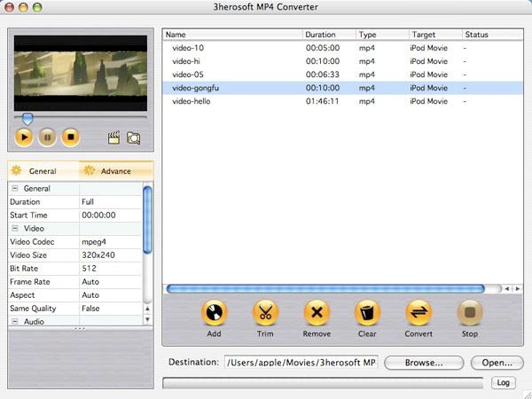Click the file list scroll left arrow
Image resolution: width=532 pixels, height=399 pixels.
(x=507, y=289)
